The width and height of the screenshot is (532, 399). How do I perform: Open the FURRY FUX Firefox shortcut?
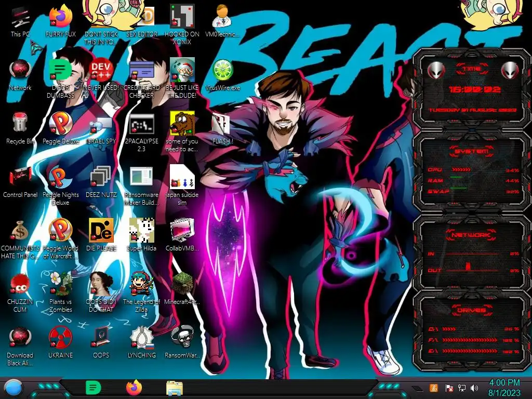tap(60, 21)
